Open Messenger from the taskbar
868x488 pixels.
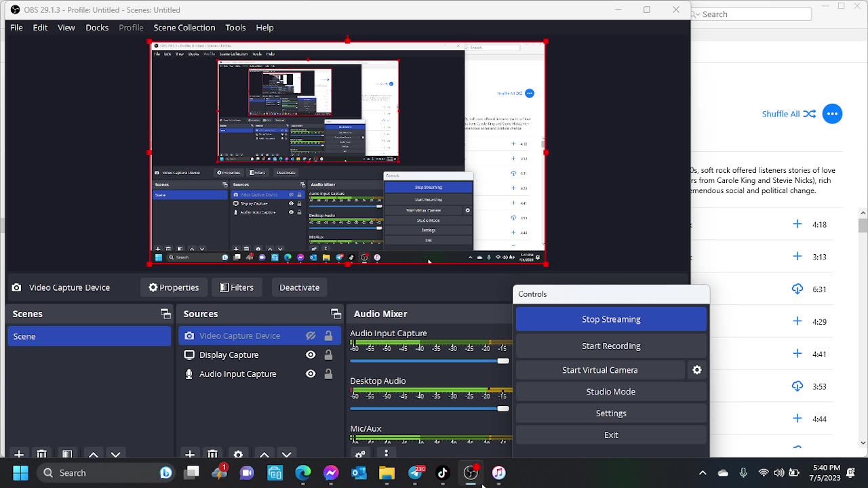coord(331,473)
